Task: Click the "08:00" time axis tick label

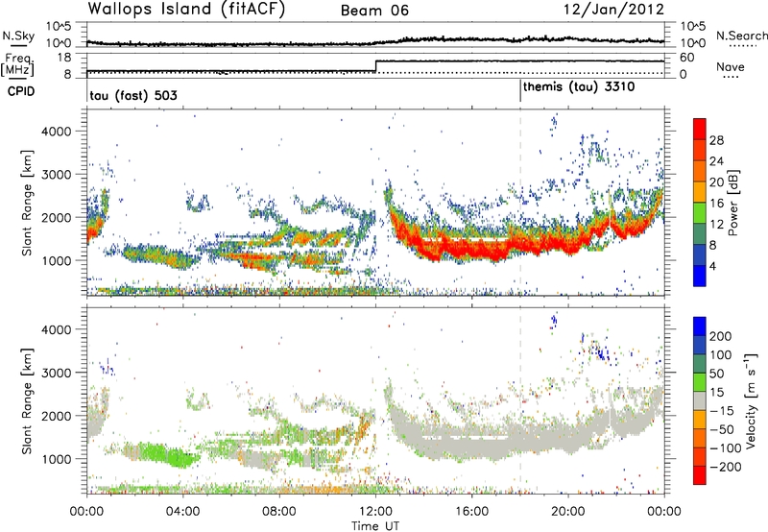Action: click(x=279, y=512)
